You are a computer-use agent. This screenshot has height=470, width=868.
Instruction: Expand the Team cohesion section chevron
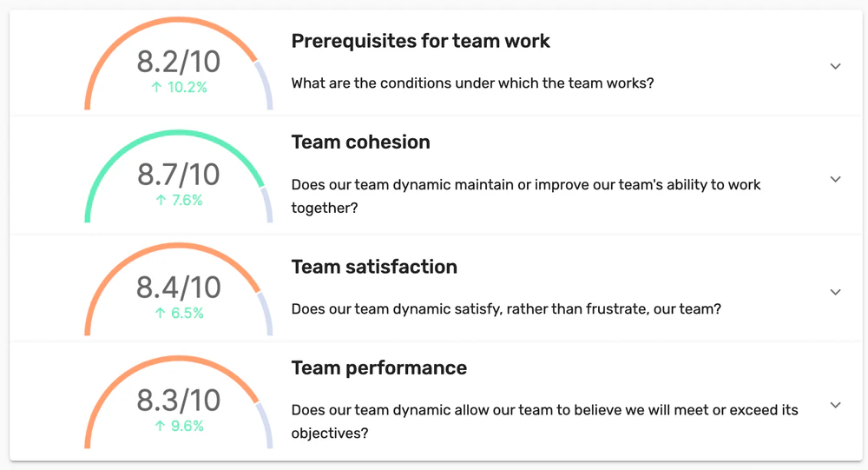click(835, 180)
